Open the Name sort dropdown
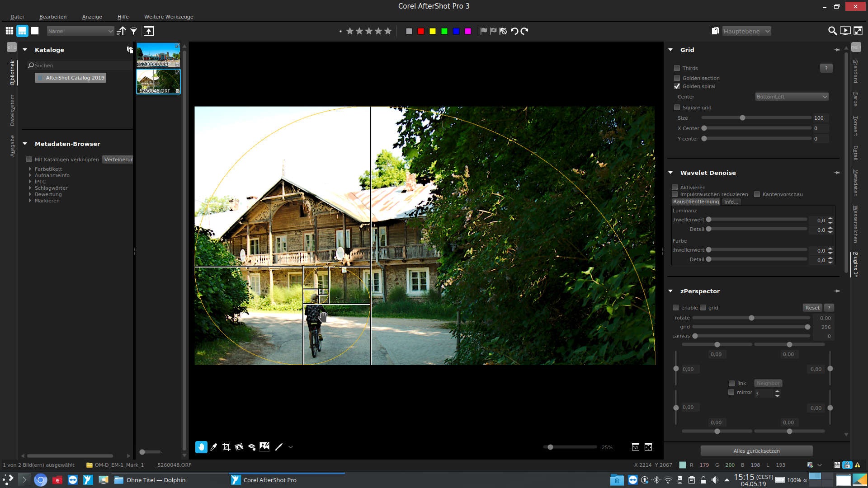Image resolution: width=868 pixels, height=488 pixels. 80,31
